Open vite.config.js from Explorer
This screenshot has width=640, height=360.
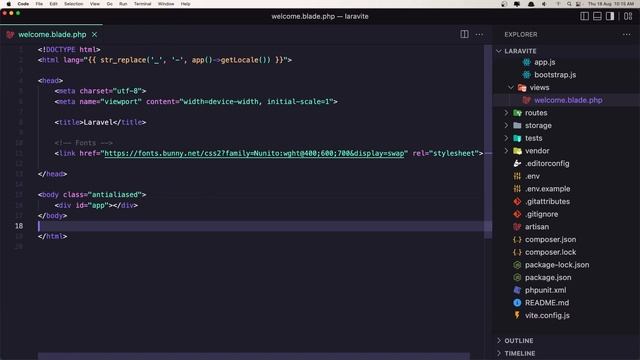tap(547, 316)
